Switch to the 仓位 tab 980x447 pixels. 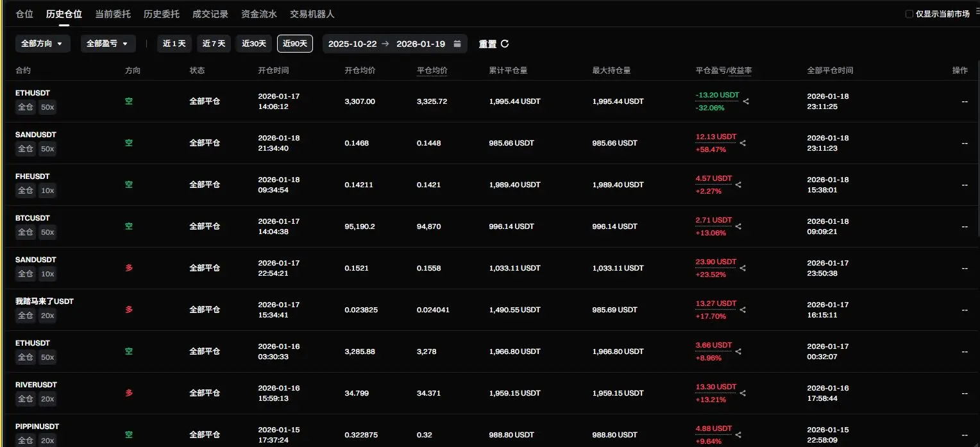click(24, 13)
